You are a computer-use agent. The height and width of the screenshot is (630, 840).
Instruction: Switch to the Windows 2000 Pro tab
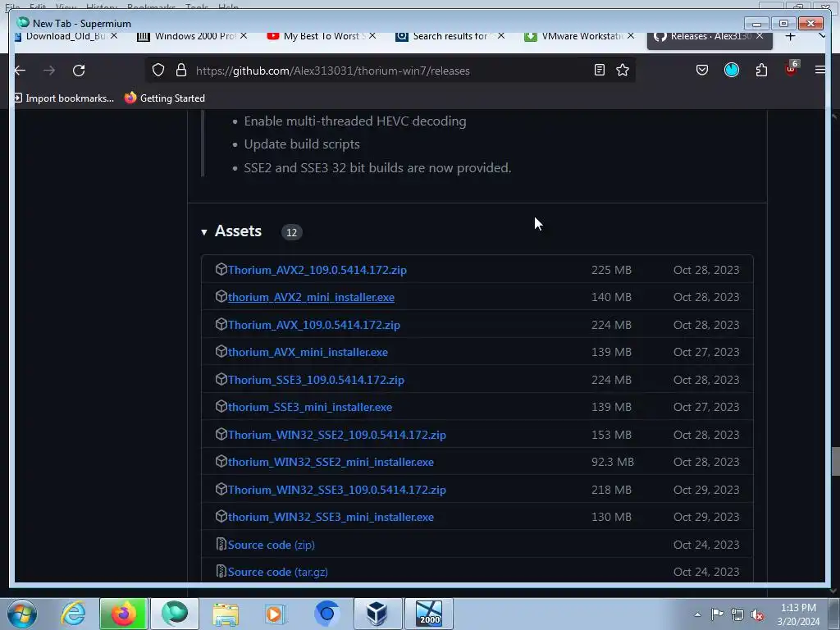point(186,36)
